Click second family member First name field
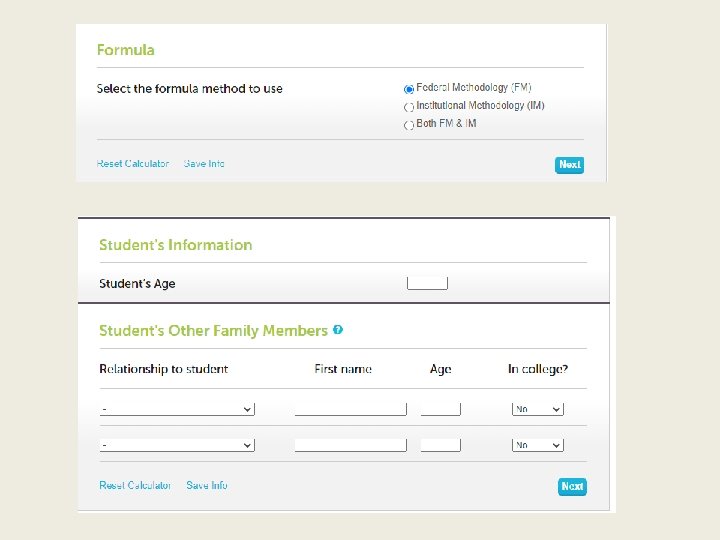720x540 pixels. coord(350,445)
